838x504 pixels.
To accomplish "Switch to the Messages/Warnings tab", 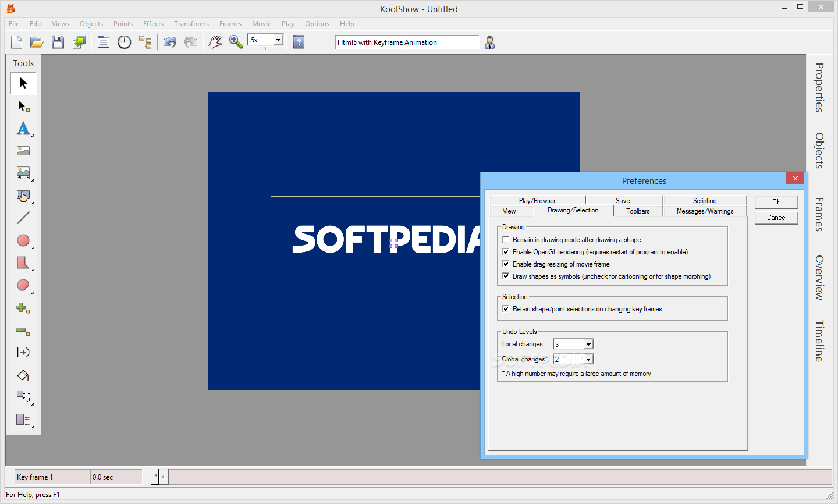I will 705,211.
